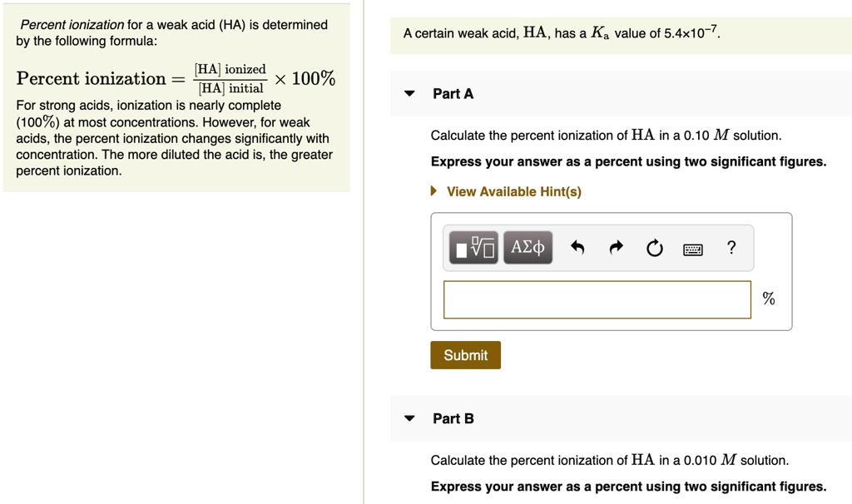Open the on-screen keyboard icon
852x504 pixels.
pos(695,247)
